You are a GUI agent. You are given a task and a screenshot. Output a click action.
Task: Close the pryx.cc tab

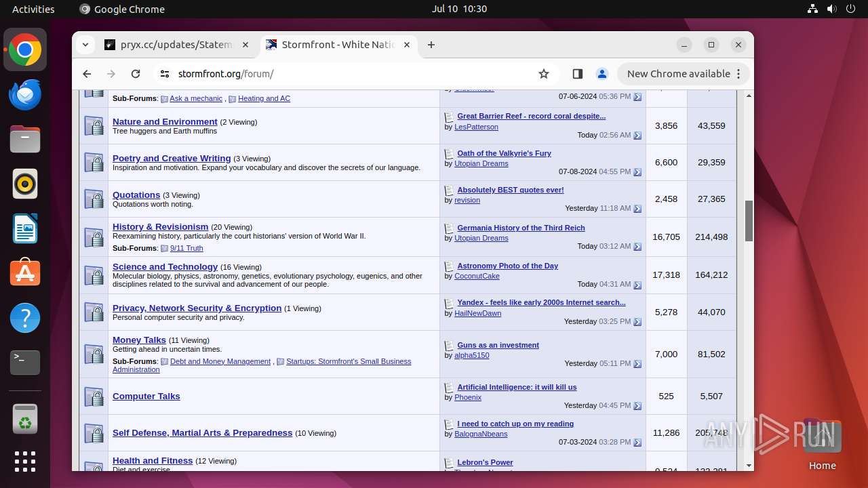(245, 45)
